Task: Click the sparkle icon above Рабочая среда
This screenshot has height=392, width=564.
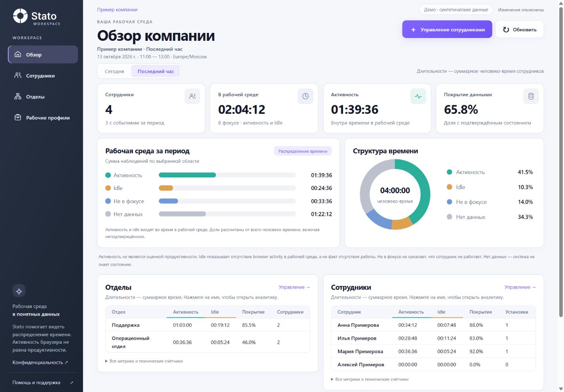Action: [19, 291]
